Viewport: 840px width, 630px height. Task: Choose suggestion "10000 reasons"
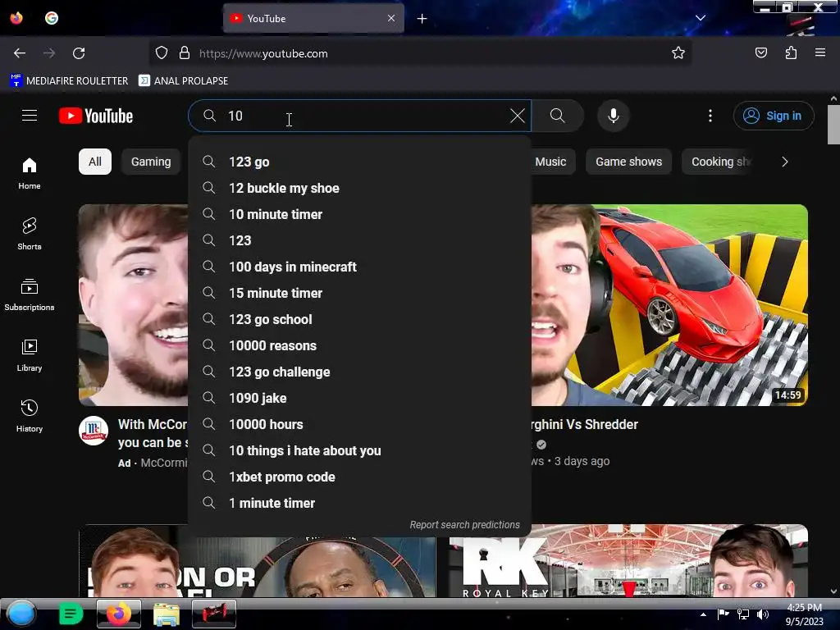[x=359, y=345]
